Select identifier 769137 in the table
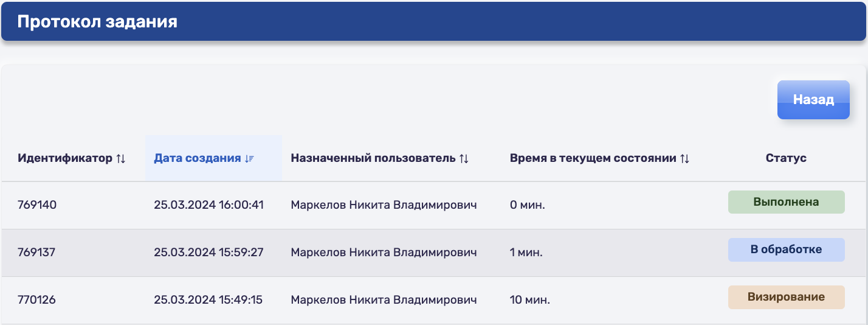 [x=36, y=253]
